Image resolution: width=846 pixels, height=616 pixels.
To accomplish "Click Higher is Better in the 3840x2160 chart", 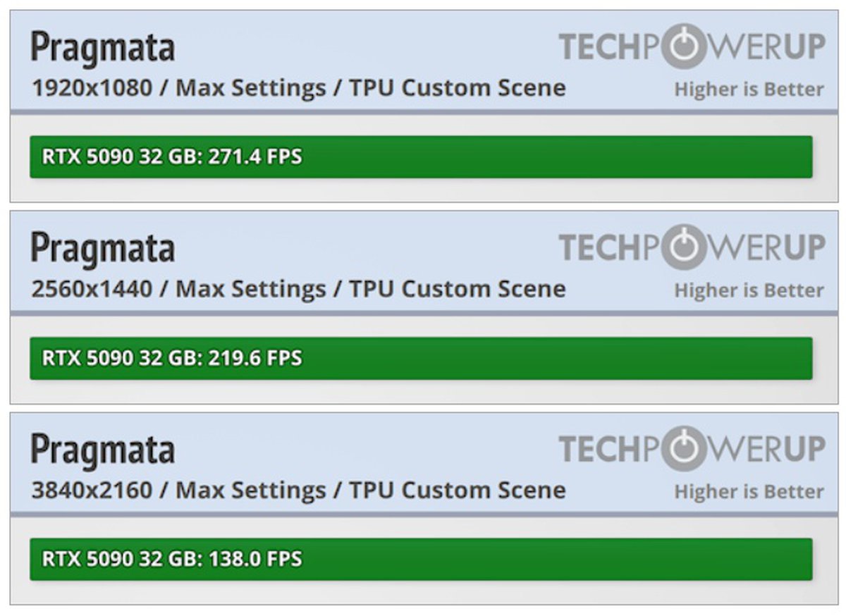I will tap(749, 492).
